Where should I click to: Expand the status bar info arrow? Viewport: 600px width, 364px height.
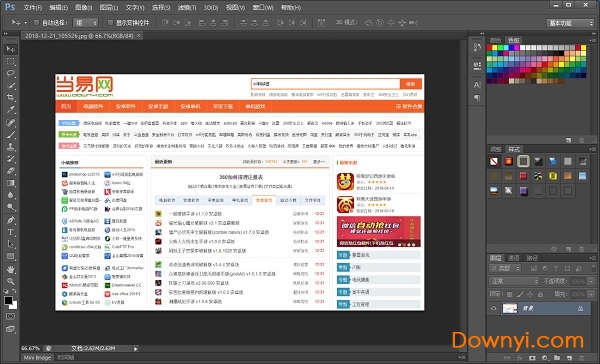pyautogui.click(x=135, y=348)
